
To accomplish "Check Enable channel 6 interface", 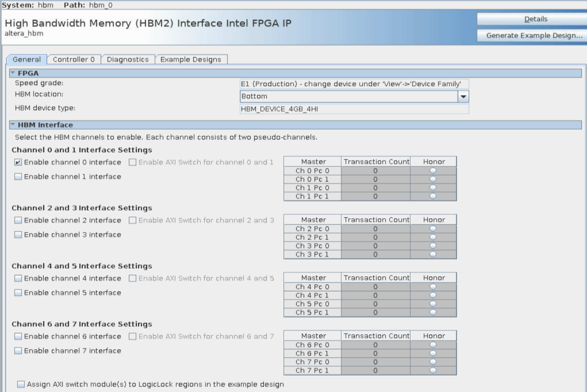I will [x=17, y=336].
